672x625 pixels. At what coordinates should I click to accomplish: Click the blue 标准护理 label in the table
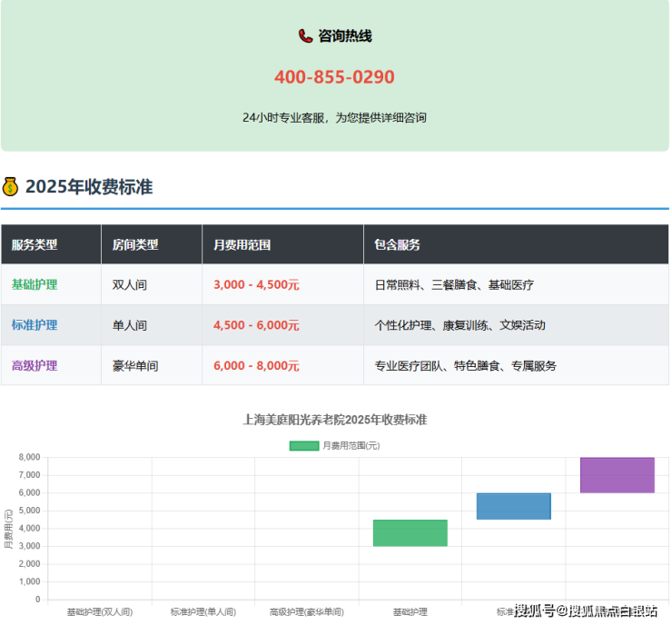pyautogui.click(x=35, y=325)
